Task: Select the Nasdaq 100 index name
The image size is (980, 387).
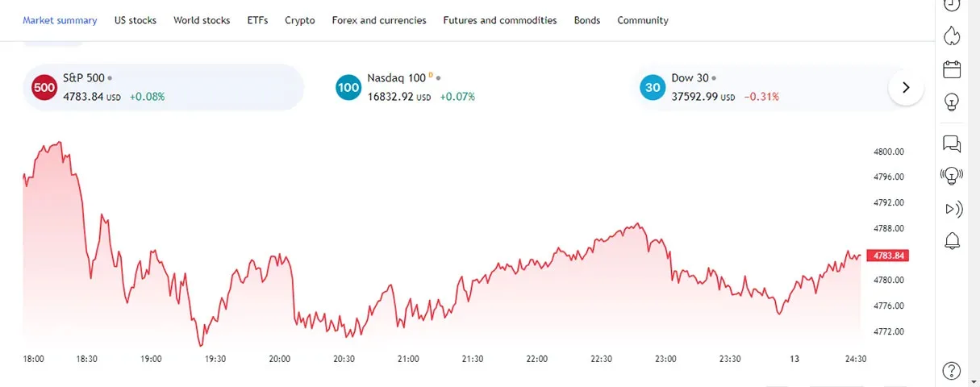Action: tap(396, 78)
